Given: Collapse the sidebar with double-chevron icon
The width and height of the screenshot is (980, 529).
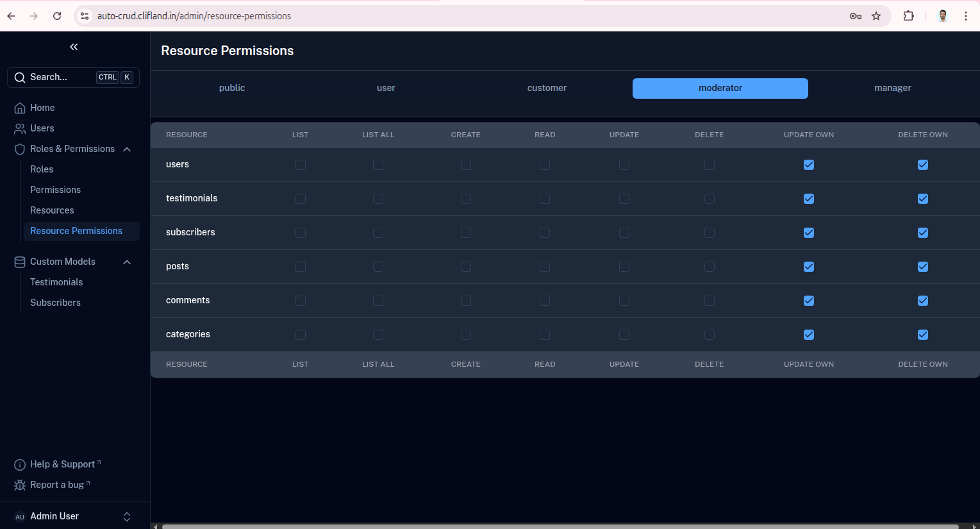Looking at the screenshot, I should 74,47.
